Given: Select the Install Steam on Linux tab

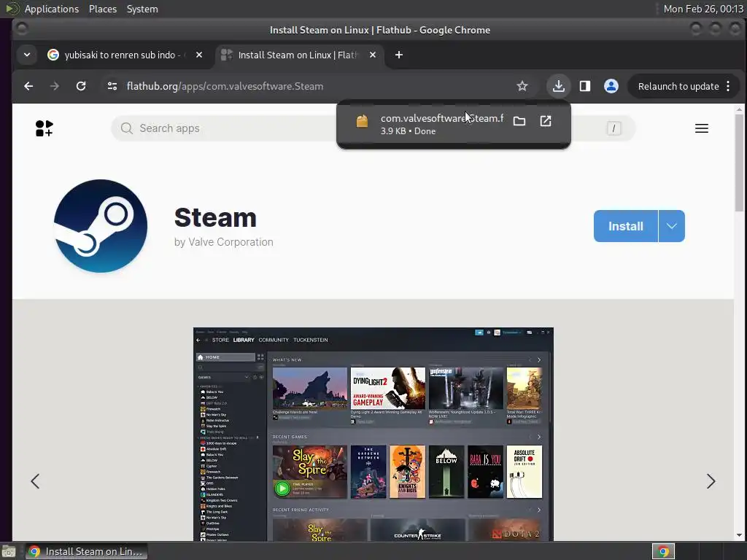Looking at the screenshot, I should point(298,55).
